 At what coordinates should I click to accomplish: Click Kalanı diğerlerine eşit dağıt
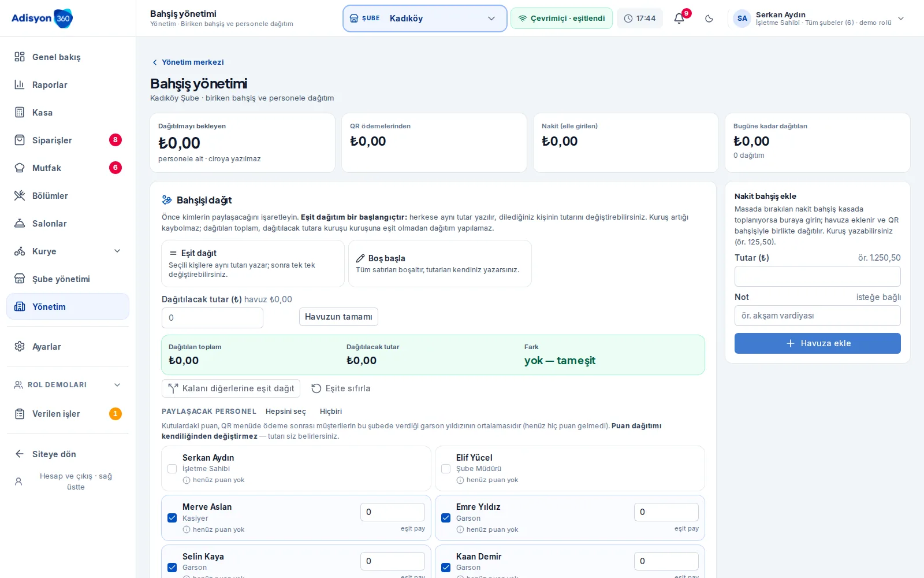coord(231,388)
